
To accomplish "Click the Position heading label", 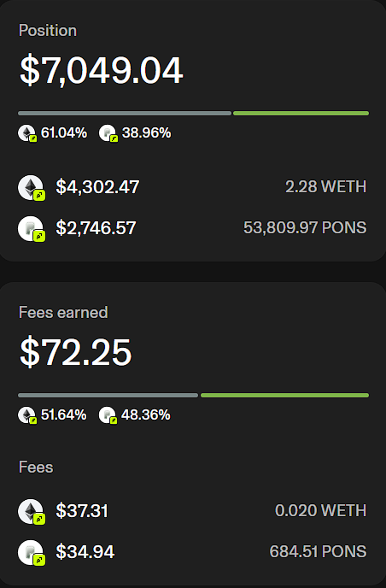I will tap(48, 31).
